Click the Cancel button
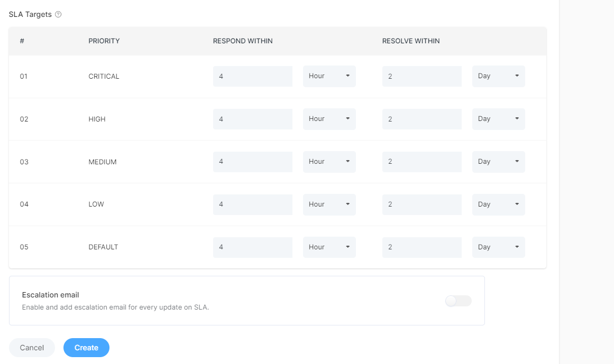 32,348
